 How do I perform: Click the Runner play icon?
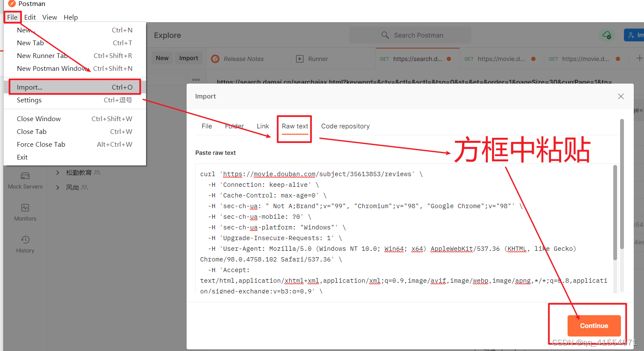click(300, 59)
